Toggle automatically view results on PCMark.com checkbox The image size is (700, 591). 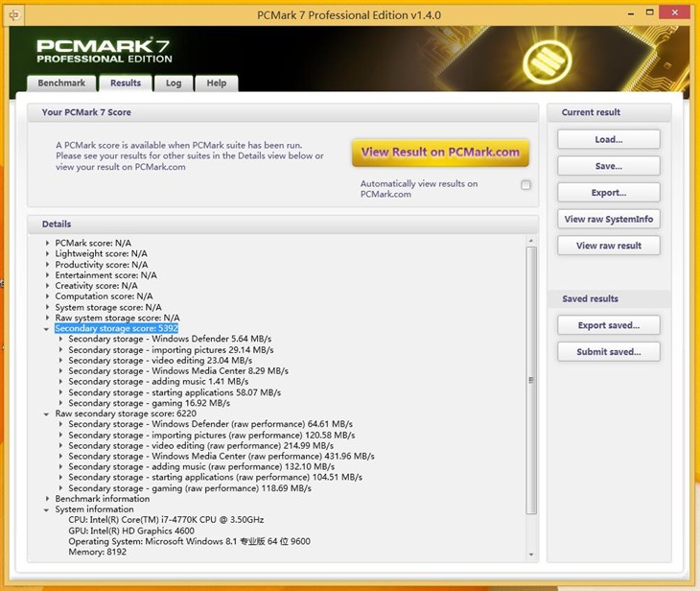point(525,185)
